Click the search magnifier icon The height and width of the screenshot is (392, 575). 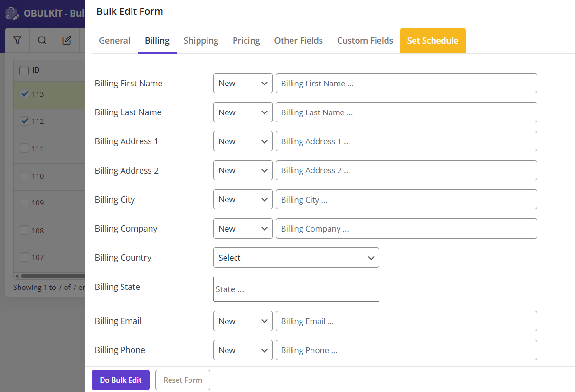pyautogui.click(x=42, y=40)
